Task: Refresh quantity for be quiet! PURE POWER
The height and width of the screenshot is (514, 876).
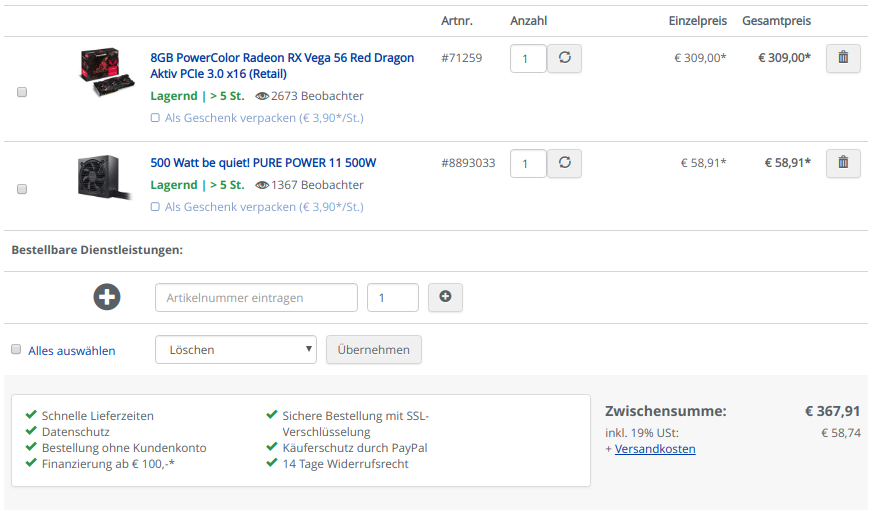Action: 564,163
